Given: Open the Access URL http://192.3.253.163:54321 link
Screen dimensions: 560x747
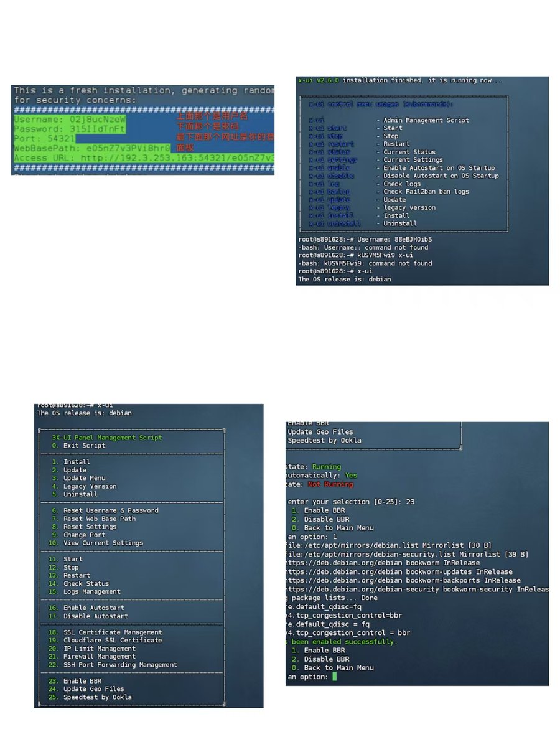Looking at the screenshot, I should point(144,158).
